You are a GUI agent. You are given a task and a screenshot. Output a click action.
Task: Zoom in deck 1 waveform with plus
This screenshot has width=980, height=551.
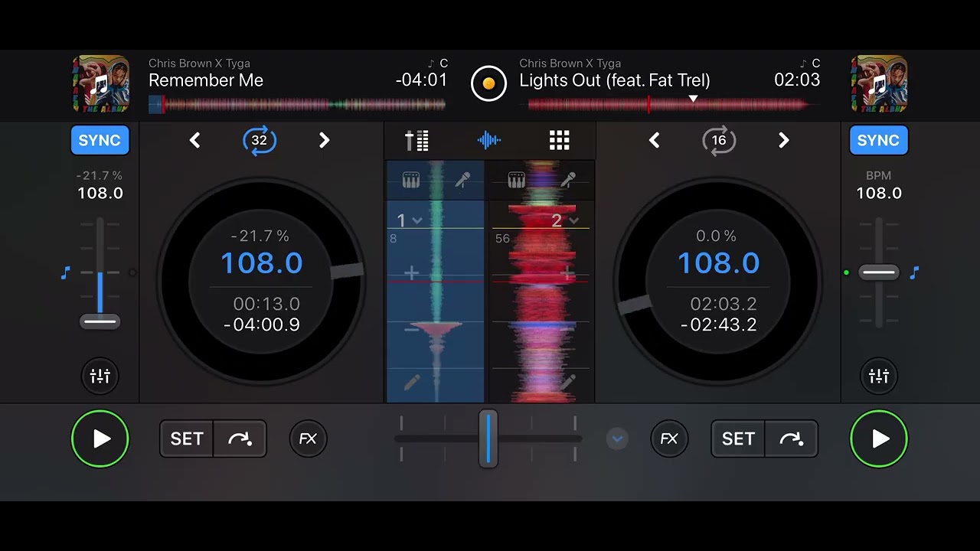coord(411,272)
